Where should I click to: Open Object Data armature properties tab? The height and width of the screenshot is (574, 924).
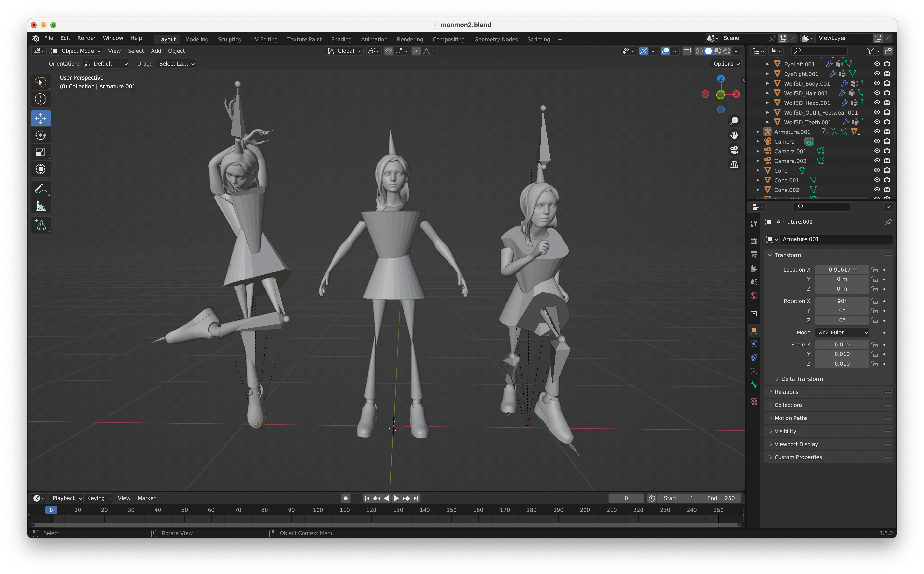click(754, 371)
